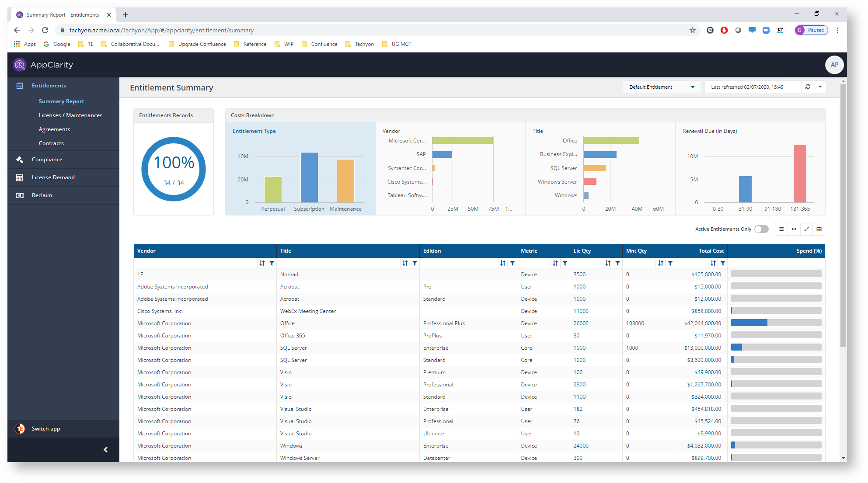Open the refresh options dropdown arrow
Viewport: 868px width, 483px height.
820,87
